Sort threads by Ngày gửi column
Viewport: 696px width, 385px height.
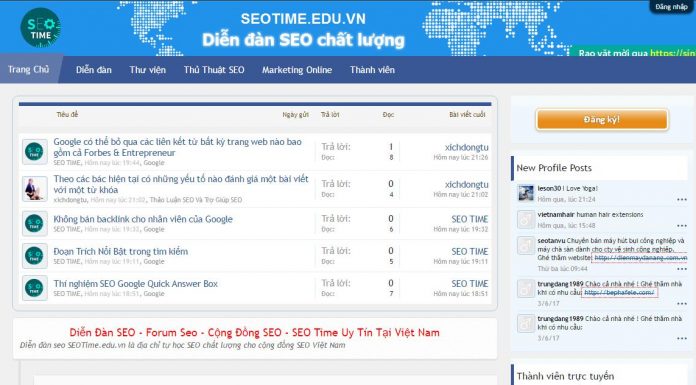(x=295, y=115)
